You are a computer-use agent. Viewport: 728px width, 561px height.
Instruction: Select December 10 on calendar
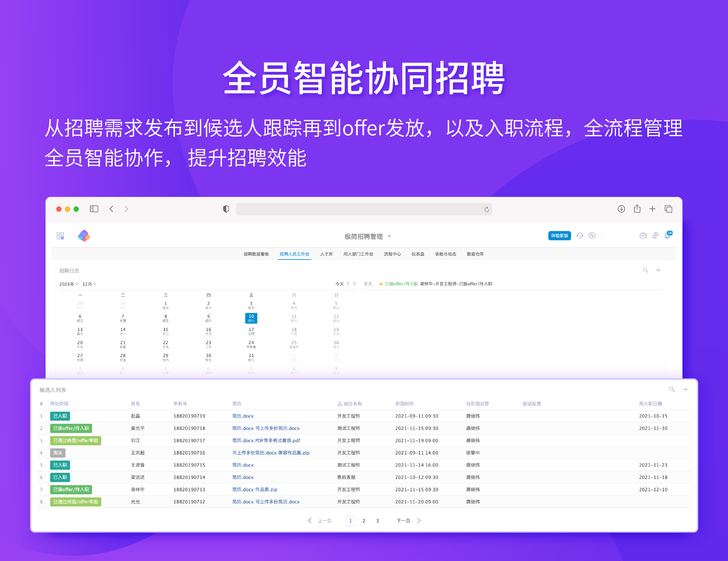[x=251, y=318]
